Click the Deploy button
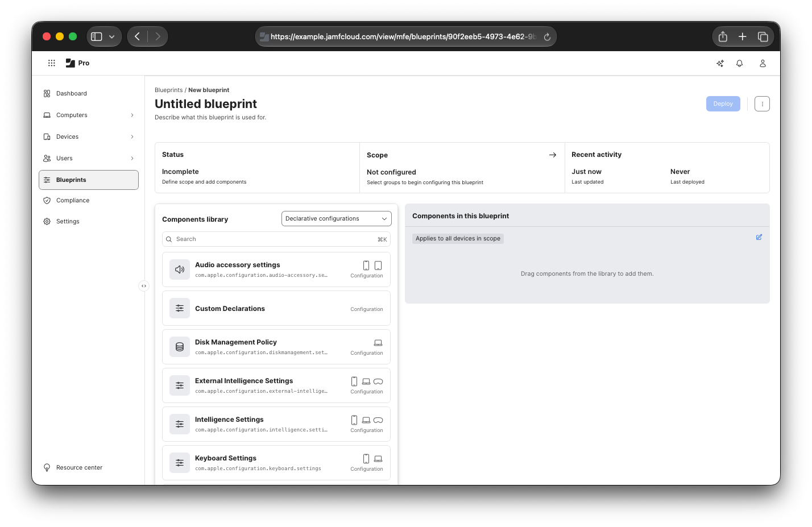This screenshot has height=527, width=812. 723,104
